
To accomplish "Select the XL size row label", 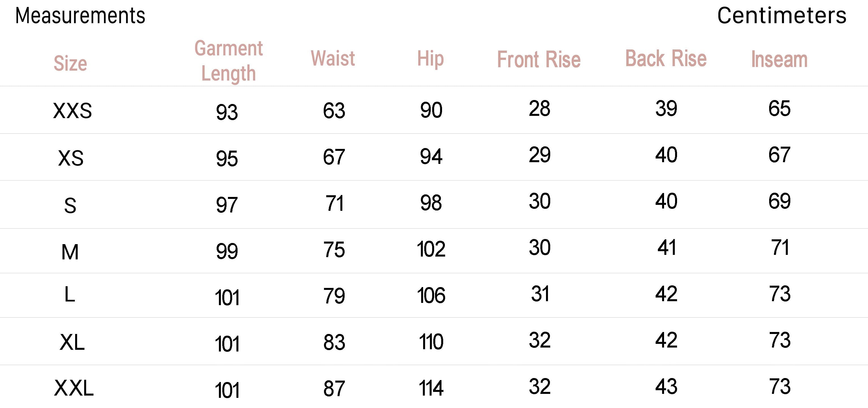I will click(x=72, y=342).
